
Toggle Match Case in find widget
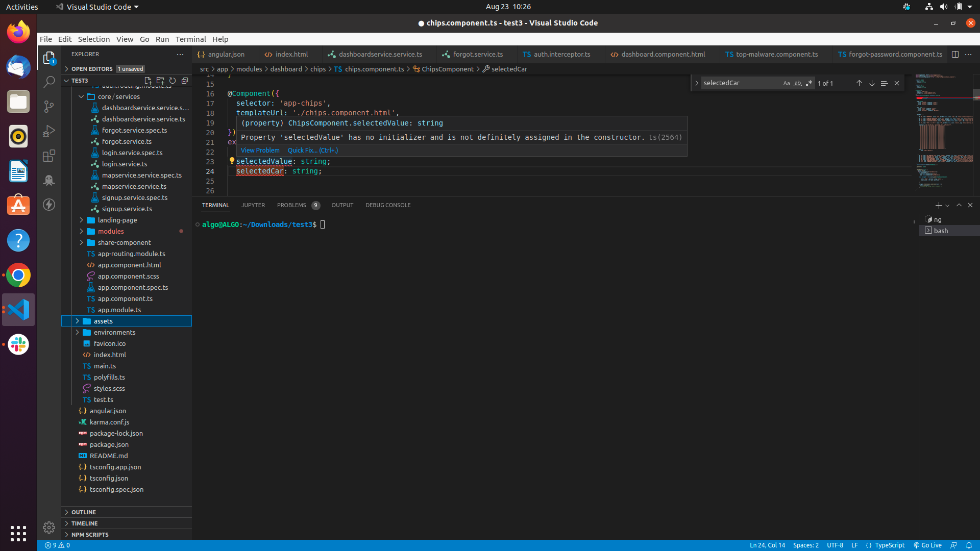pos(786,83)
